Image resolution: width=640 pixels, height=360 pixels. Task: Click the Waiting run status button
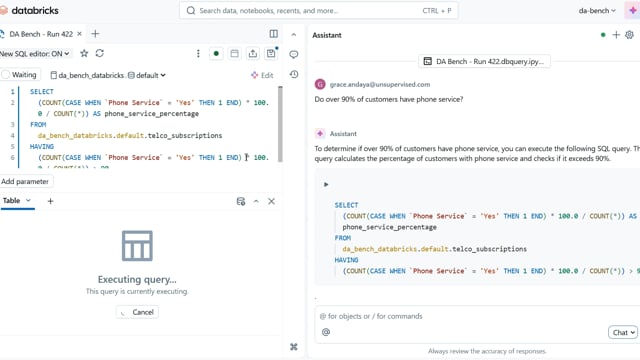[x=20, y=75]
